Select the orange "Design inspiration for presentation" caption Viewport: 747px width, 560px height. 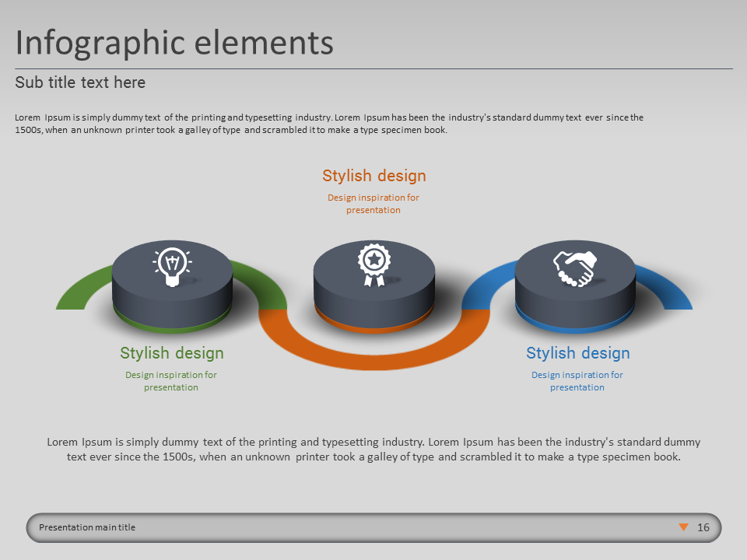tap(373, 204)
